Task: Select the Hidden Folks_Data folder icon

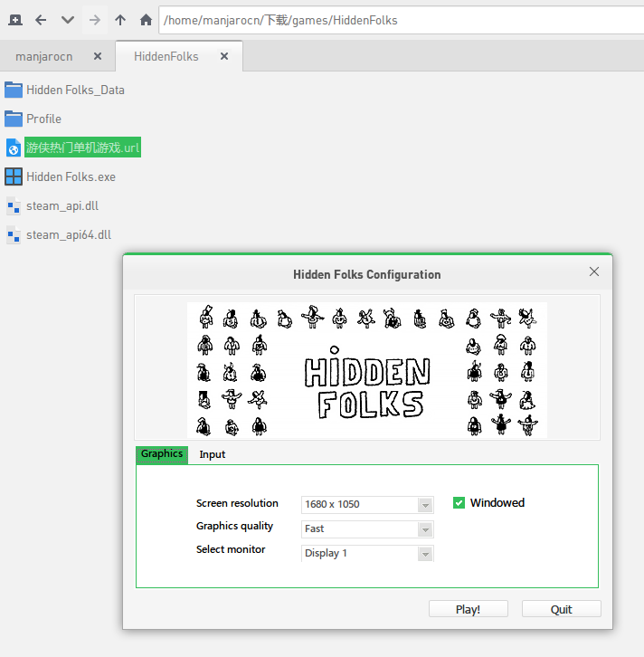Action: point(14,90)
